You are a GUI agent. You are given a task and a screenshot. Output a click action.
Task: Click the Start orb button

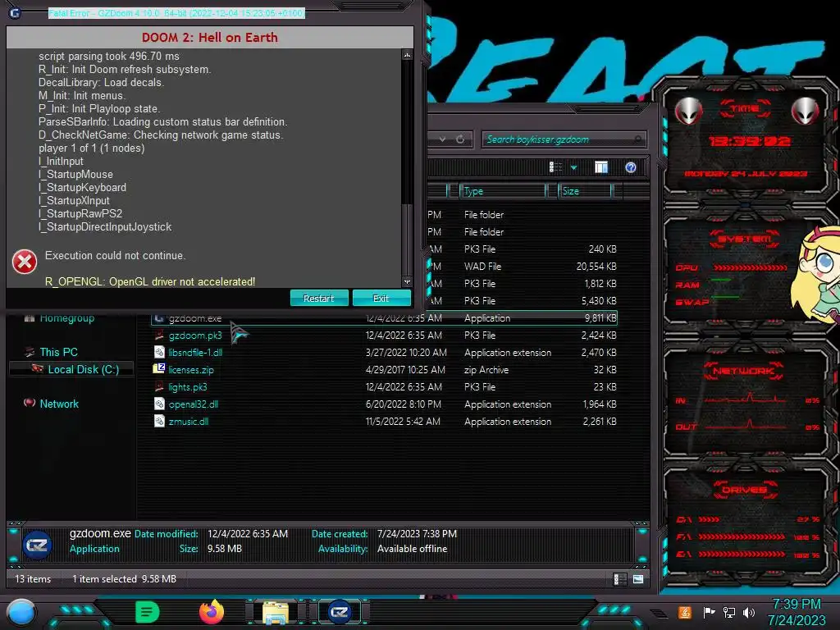click(21, 612)
